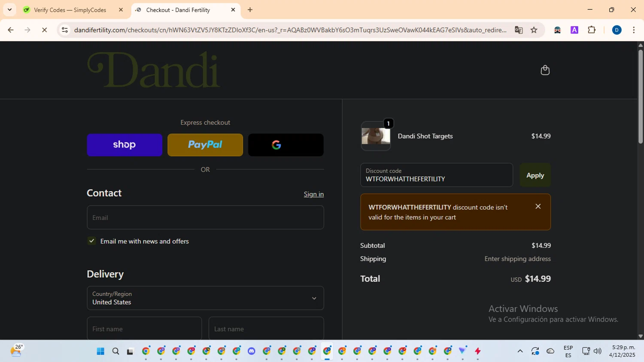The width and height of the screenshot is (644, 362).
Task: Open the purple A extension
Action: click(x=574, y=30)
